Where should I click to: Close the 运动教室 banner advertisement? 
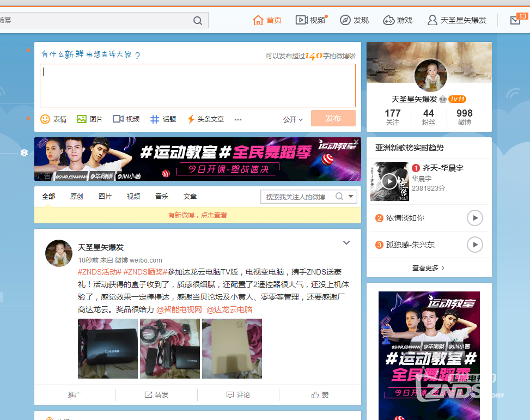point(356,141)
